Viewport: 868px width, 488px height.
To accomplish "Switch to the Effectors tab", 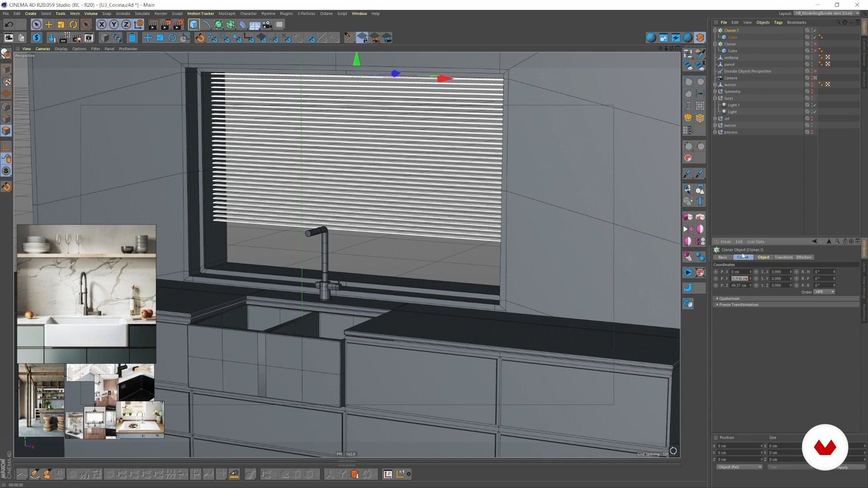I will point(804,258).
